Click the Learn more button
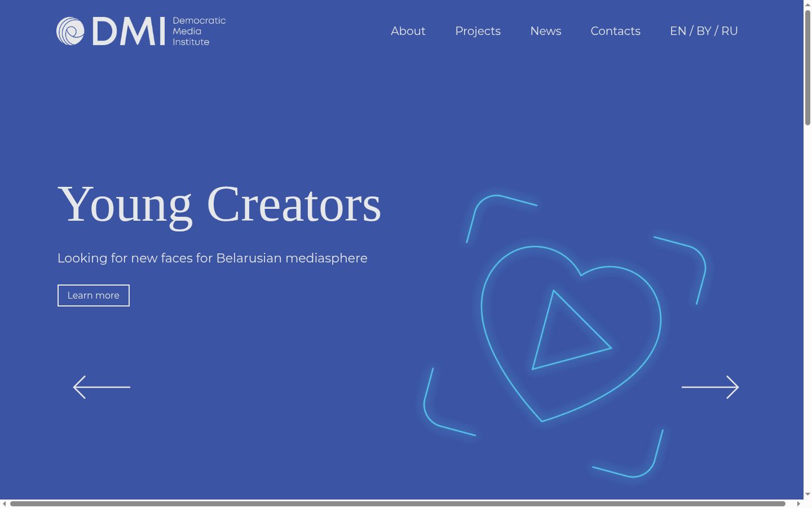Image resolution: width=812 pixels, height=508 pixels. click(x=94, y=295)
